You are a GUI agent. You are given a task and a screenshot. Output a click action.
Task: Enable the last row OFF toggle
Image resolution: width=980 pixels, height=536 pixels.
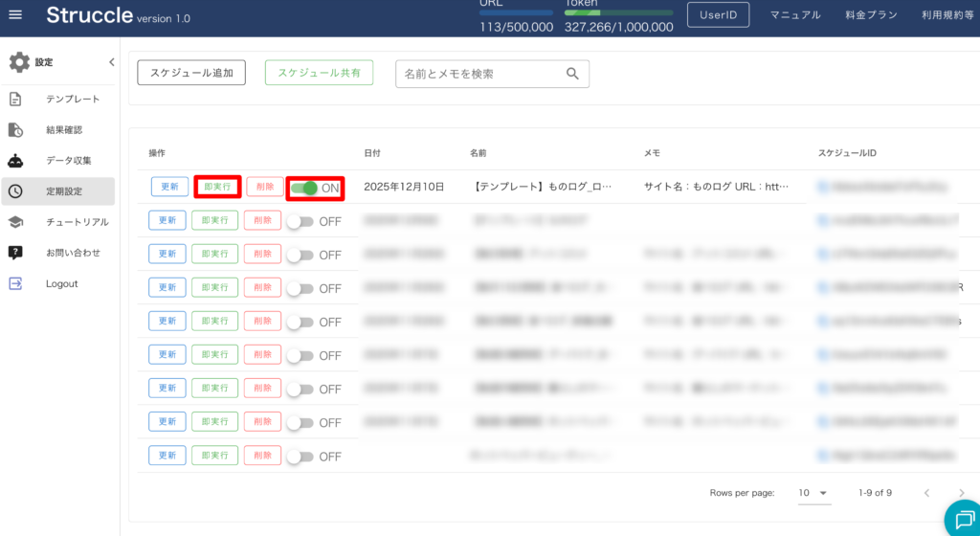[x=301, y=457]
